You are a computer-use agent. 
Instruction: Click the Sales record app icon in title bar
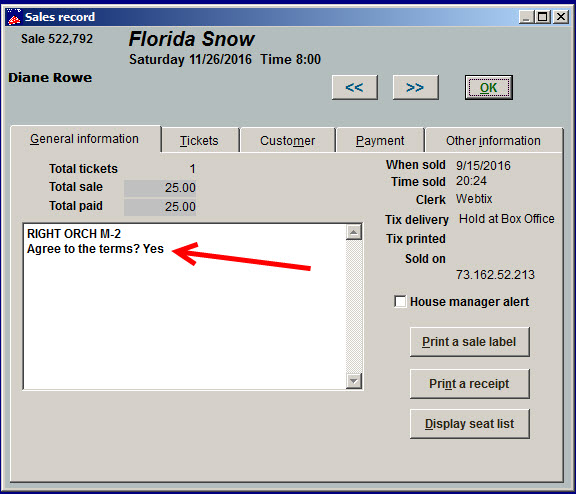(14, 17)
